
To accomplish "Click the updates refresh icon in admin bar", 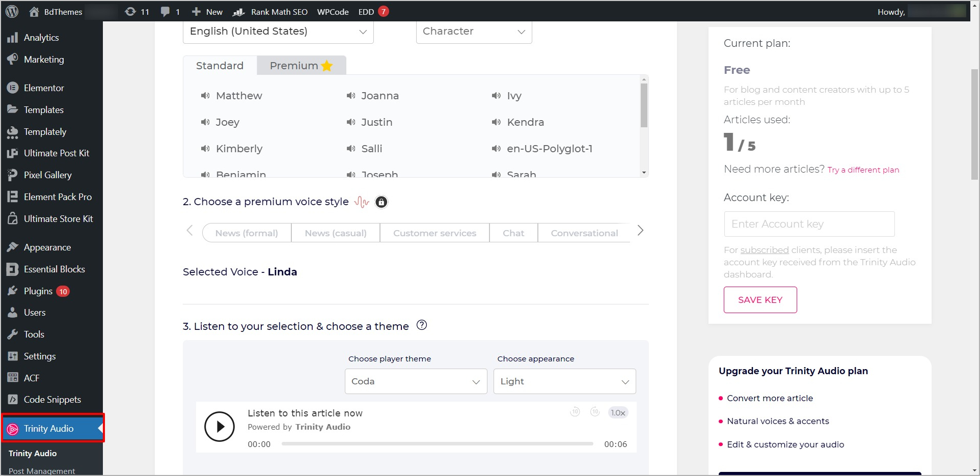I will [131, 11].
